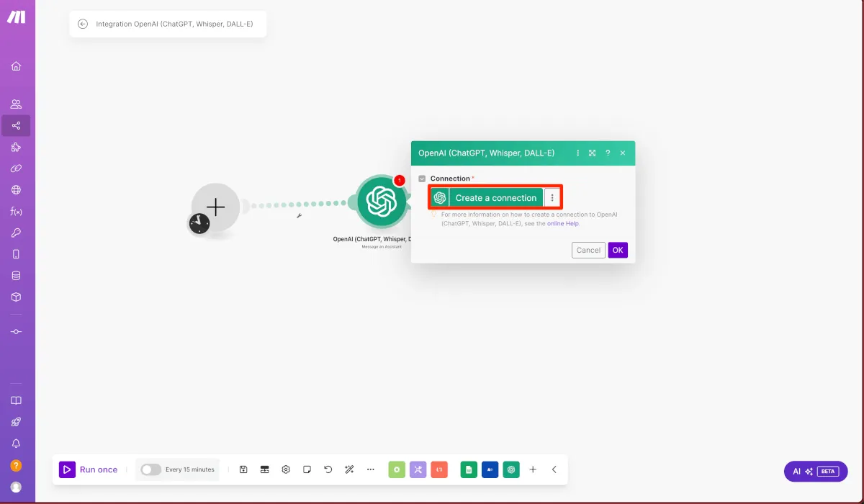The height and width of the screenshot is (504, 864).
Task: Open Connections chain-link icon
Action: tap(16, 168)
